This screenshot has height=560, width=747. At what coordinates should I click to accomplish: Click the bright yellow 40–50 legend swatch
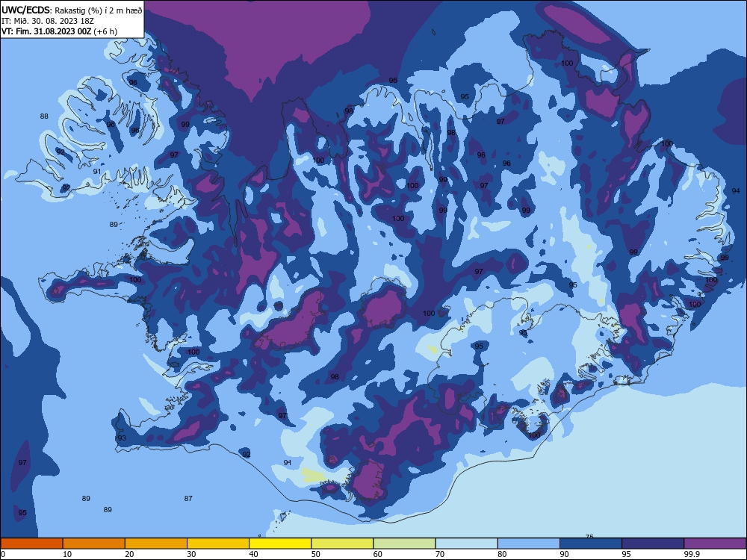click(x=280, y=544)
